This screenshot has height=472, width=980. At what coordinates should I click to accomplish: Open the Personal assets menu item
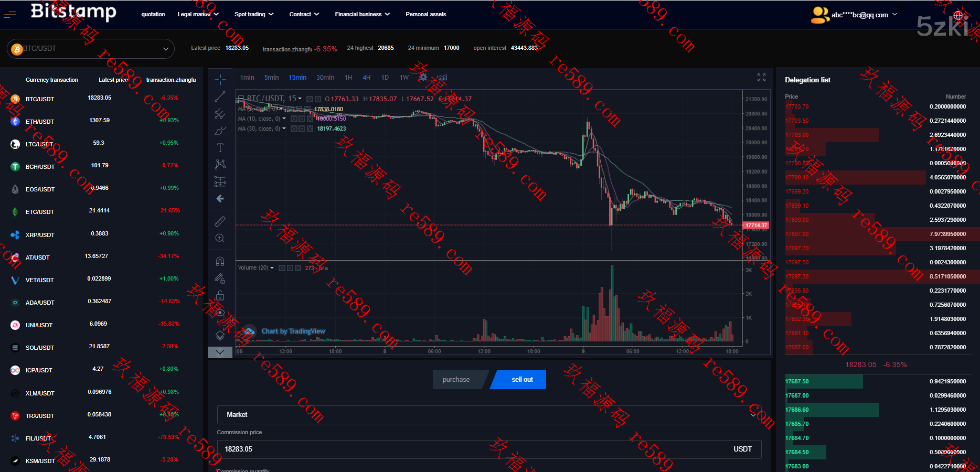pos(425,14)
